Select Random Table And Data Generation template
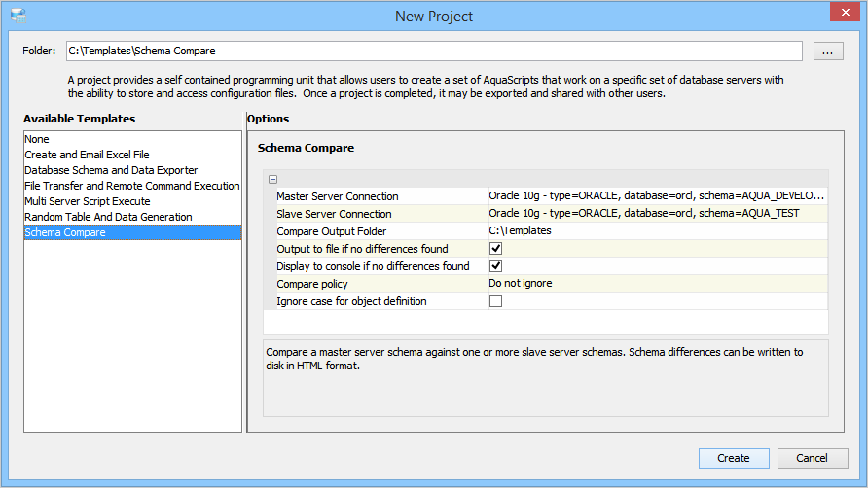 [108, 217]
